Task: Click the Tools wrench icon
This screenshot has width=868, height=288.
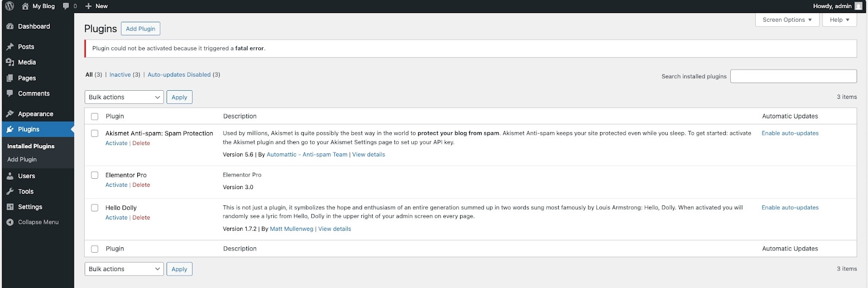Action: pyautogui.click(x=10, y=191)
